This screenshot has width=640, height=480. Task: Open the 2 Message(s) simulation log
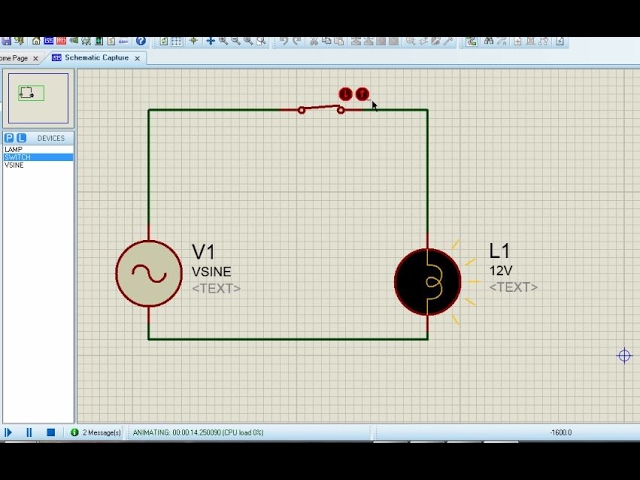102,432
